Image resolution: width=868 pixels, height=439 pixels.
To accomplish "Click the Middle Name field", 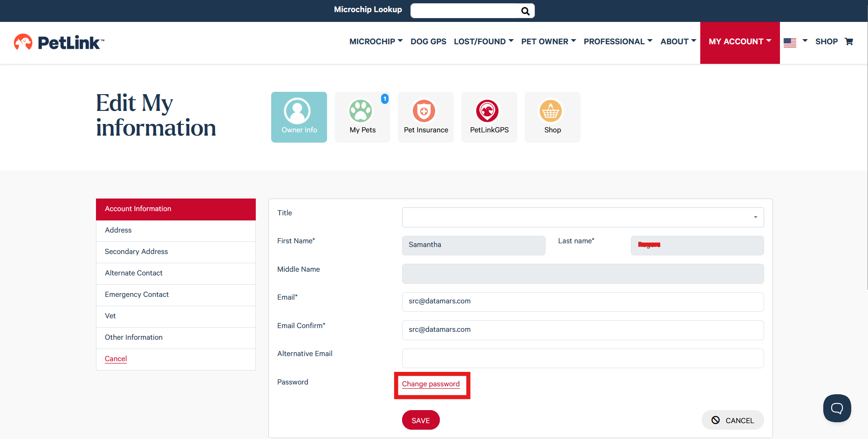I will click(x=583, y=274).
